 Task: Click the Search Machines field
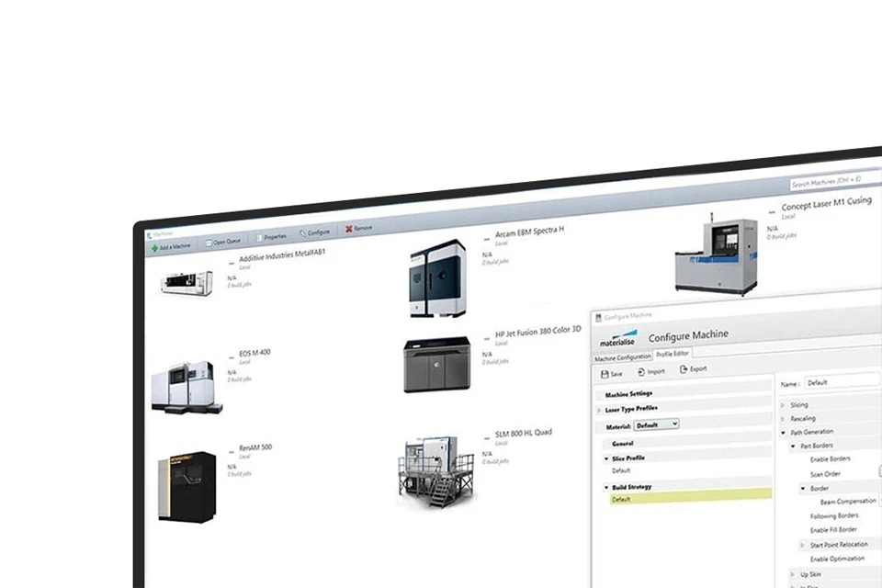coord(831,180)
